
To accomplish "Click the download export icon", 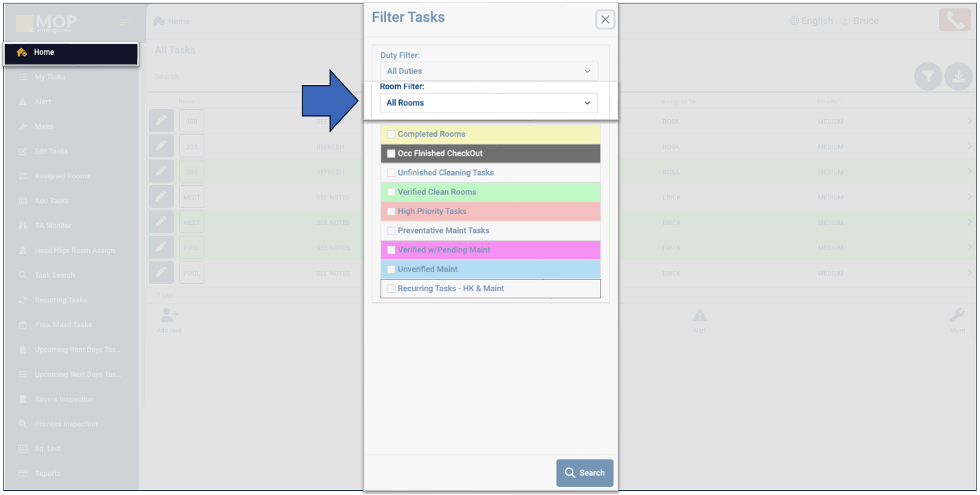I will (x=959, y=77).
